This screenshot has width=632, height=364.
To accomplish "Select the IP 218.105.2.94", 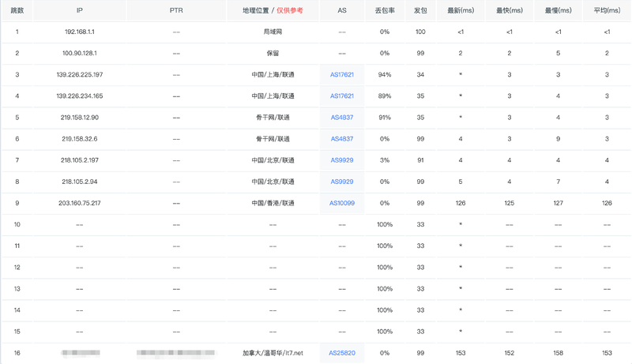I will [80, 182].
